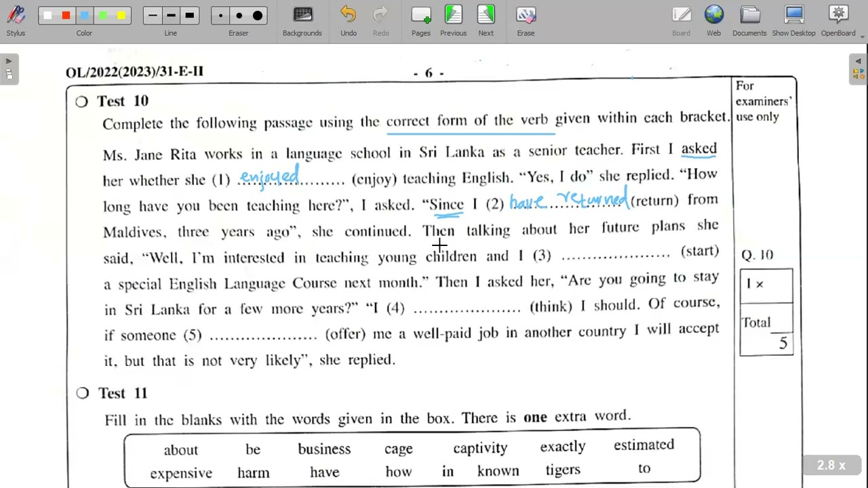Select the small eraser size
Image resolution: width=868 pixels, height=488 pixels.
coord(220,16)
